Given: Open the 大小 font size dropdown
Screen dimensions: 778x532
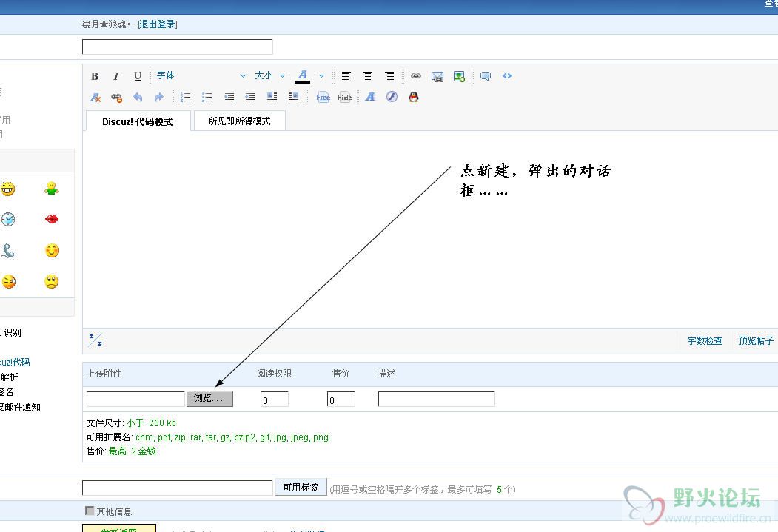Looking at the screenshot, I should tap(269, 75).
